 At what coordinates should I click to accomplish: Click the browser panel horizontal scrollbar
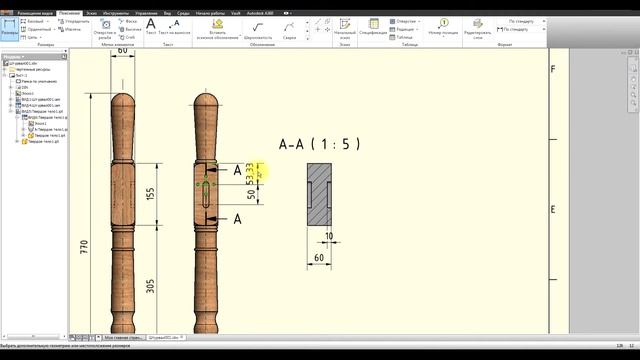(34, 337)
